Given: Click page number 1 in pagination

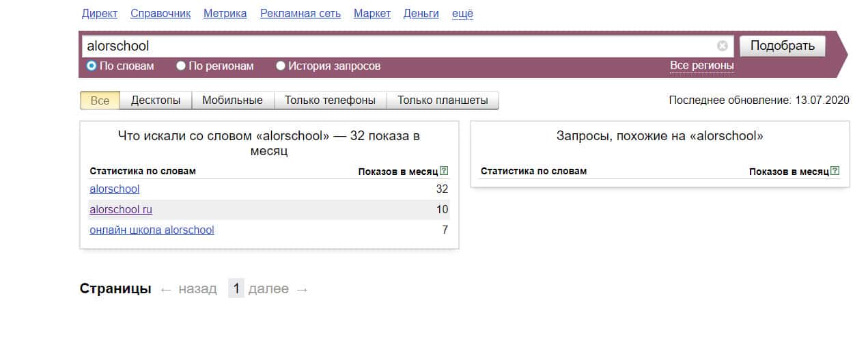Looking at the screenshot, I should coord(236,288).
